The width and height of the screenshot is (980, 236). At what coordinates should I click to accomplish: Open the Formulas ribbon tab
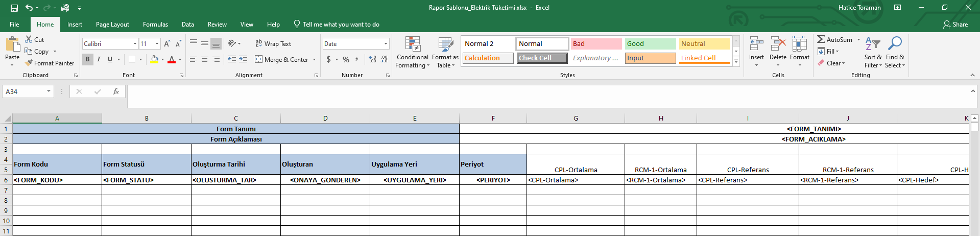[x=155, y=25]
